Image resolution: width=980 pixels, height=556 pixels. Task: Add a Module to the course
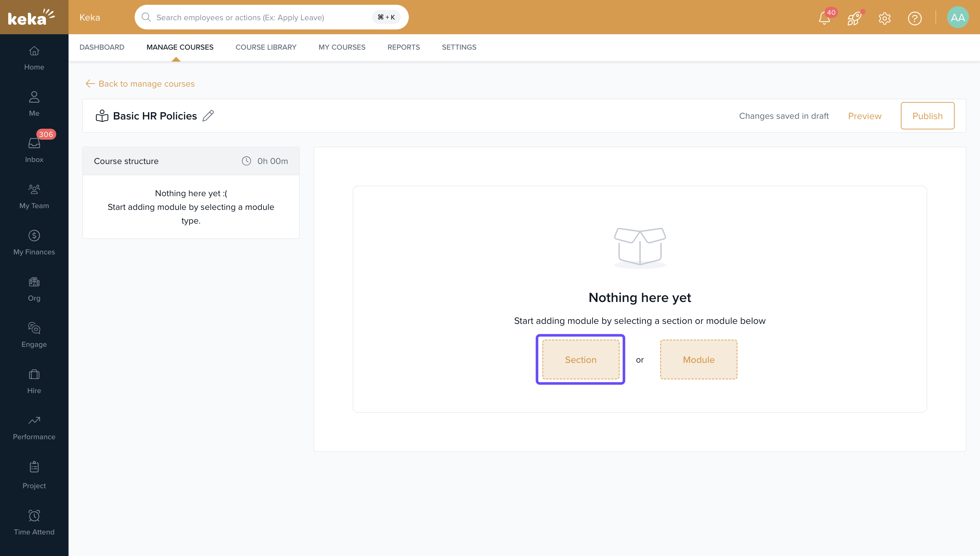coord(698,359)
